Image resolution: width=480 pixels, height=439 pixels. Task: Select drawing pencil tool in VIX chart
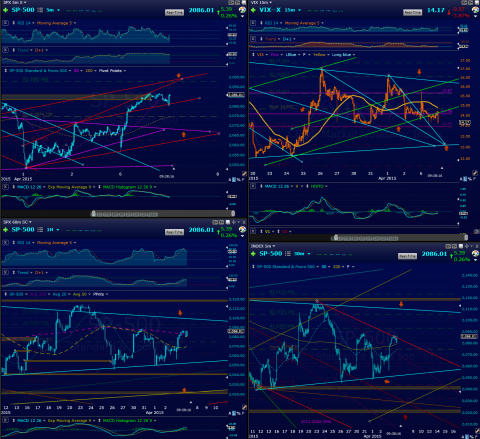point(475,173)
